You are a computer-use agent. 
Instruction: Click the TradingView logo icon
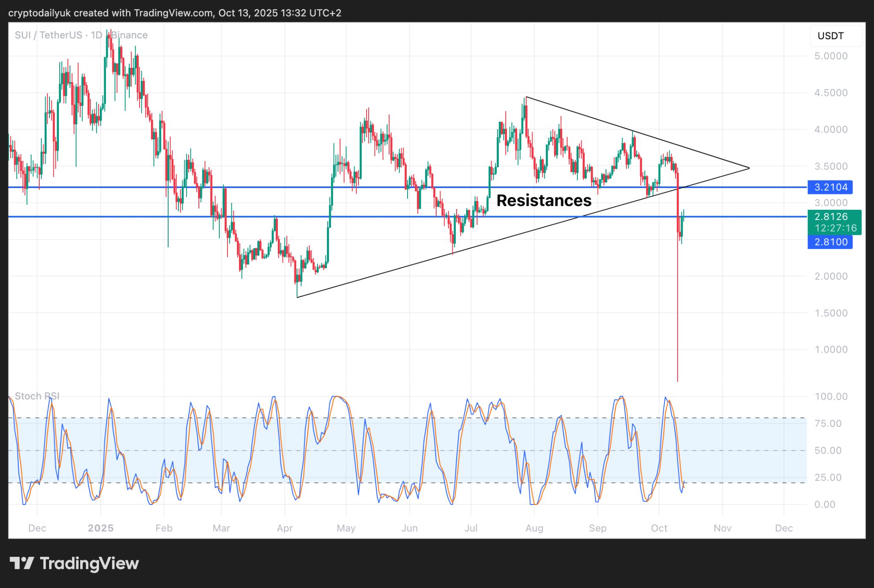(x=21, y=563)
